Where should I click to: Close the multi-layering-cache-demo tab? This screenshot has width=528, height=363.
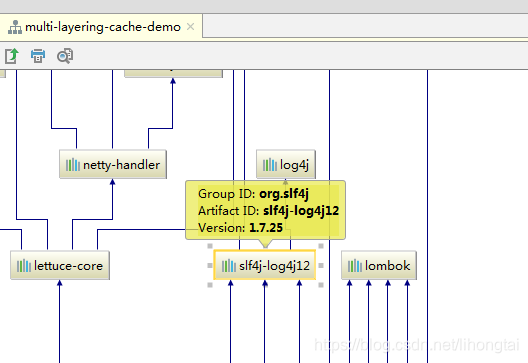(190, 27)
